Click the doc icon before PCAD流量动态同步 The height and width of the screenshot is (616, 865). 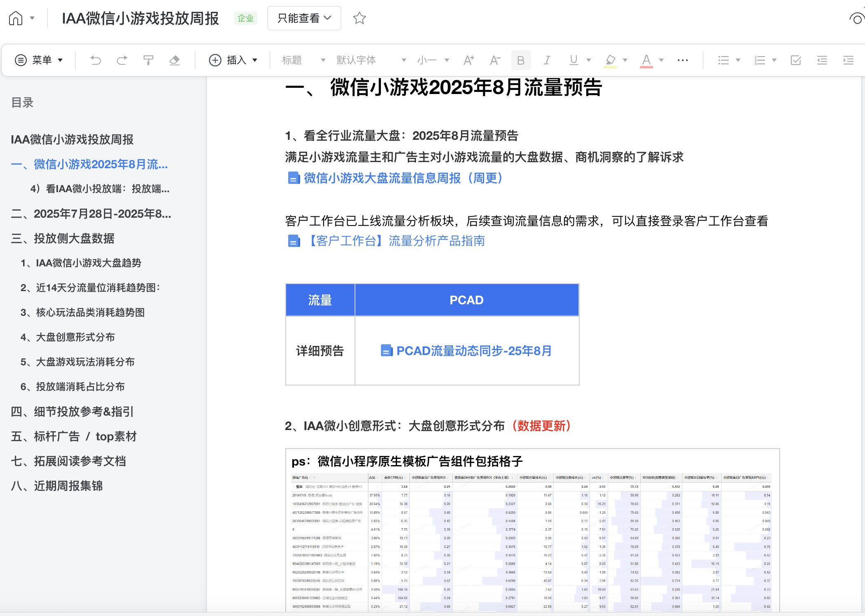click(x=386, y=351)
